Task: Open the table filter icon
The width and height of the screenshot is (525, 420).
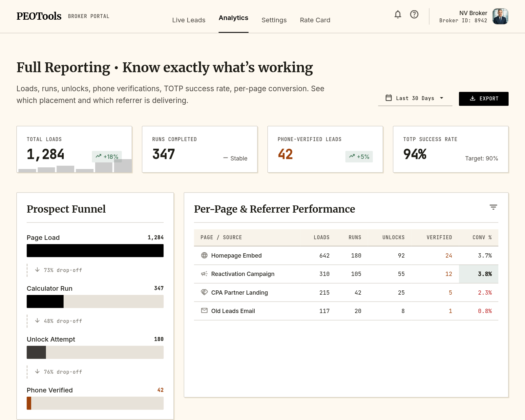Action: coord(493,207)
